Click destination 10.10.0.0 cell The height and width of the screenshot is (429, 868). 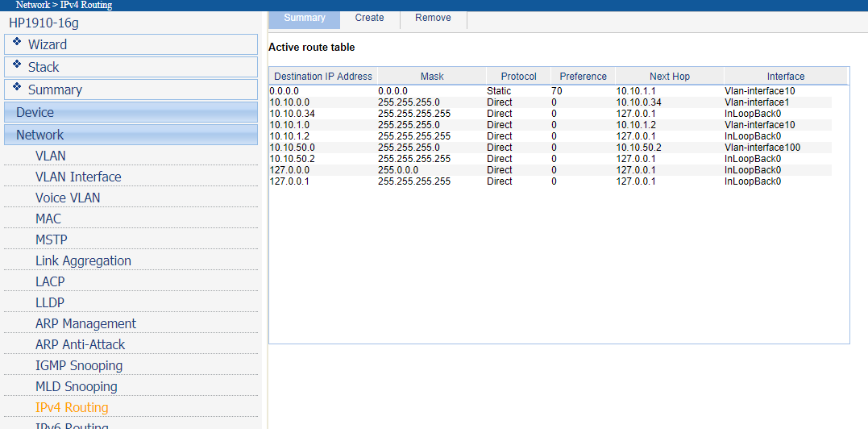[x=289, y=102]
